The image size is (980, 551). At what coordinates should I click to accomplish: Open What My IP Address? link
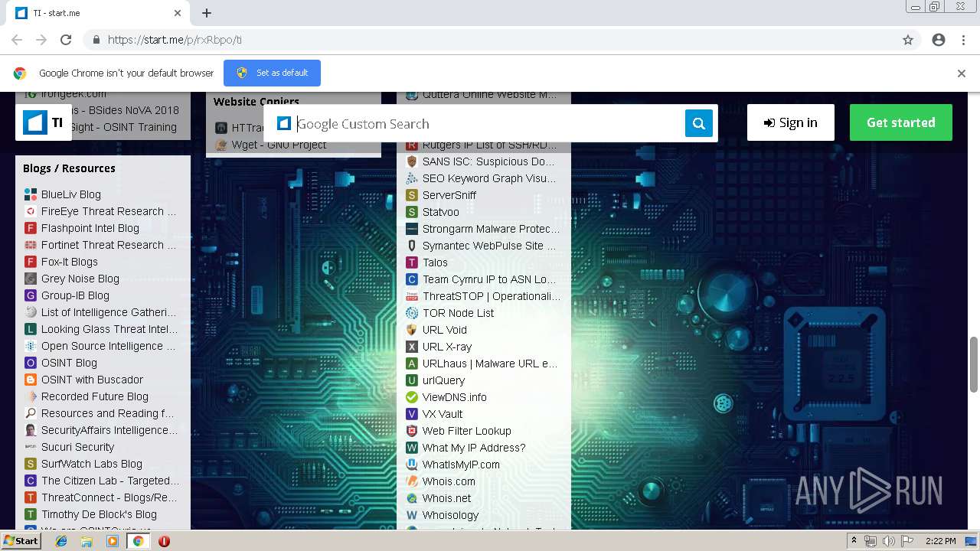474,448
